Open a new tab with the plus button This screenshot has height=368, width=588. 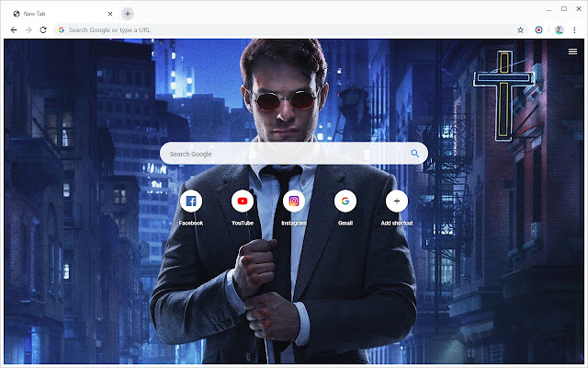(128, 14)
